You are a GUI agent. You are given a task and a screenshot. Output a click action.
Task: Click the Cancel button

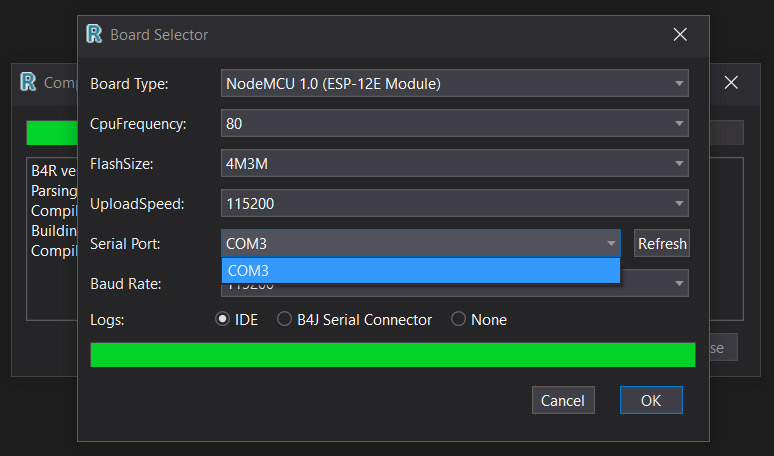click(x=563, y=400)
